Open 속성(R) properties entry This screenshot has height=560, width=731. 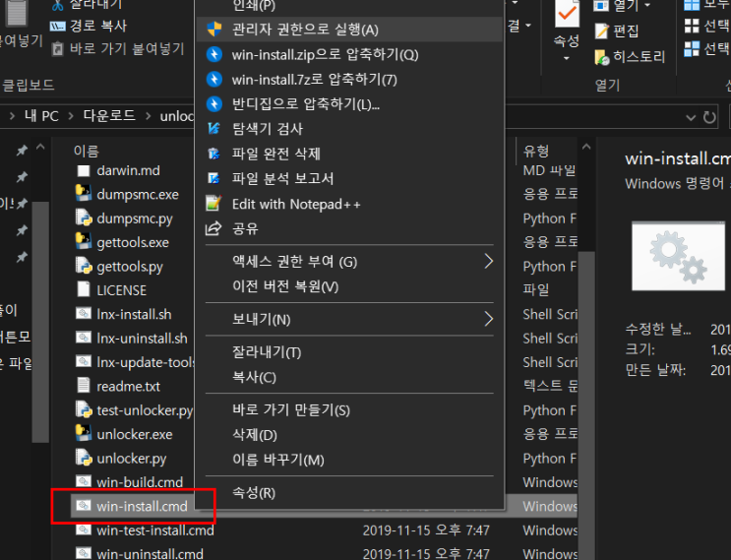tap(349, 493)
